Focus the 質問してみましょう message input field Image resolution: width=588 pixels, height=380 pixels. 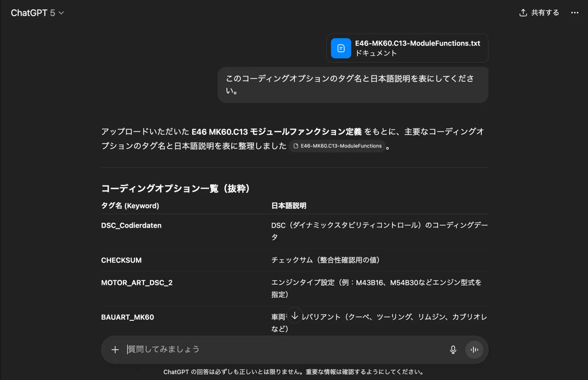tap(283, 349)
